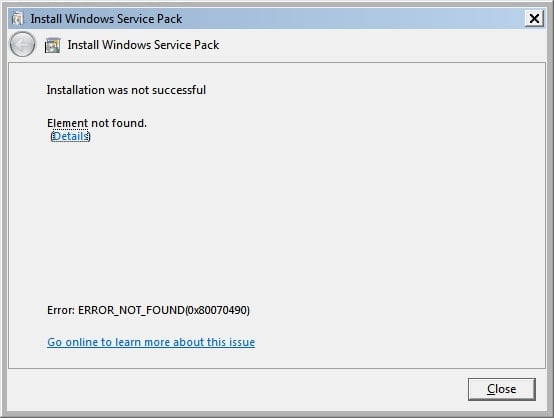Go back using the round arrow button

pos(23,45)
